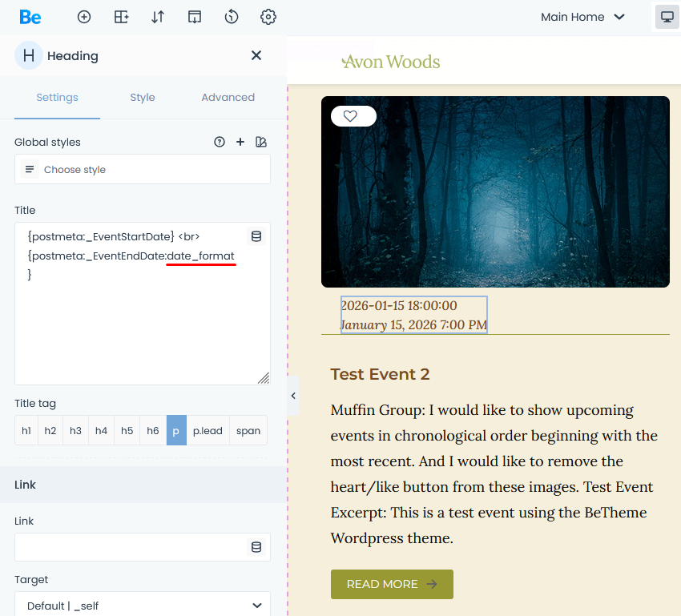Viewport: 681px width, 616px height.
Task: Click the reorder sections arrows icon
Action: click(x=158, y=17)
